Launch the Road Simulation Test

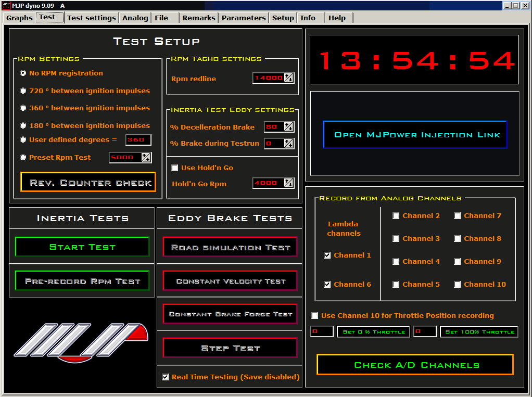click(x=230, y=248)
